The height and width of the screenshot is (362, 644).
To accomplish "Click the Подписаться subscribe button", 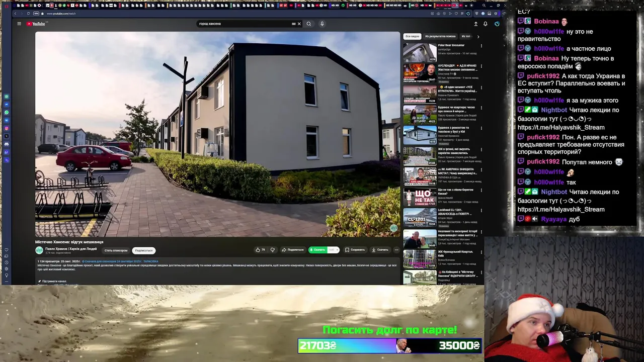I will [x=143, y=250].
